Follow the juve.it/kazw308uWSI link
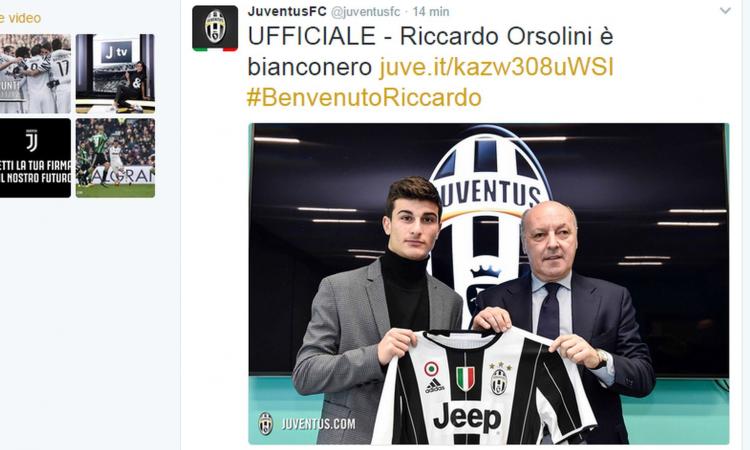The width and height of the screenshot is (750, 450). [496, 67]
